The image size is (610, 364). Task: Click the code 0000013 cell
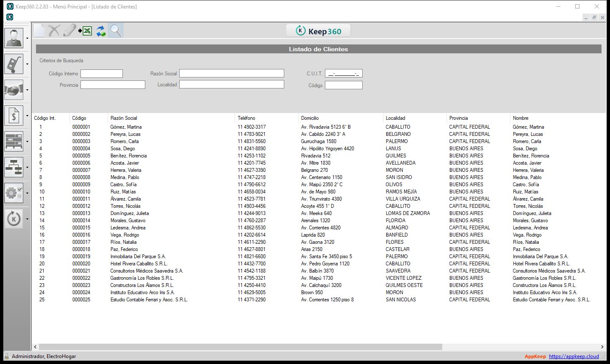click(81, 213)
